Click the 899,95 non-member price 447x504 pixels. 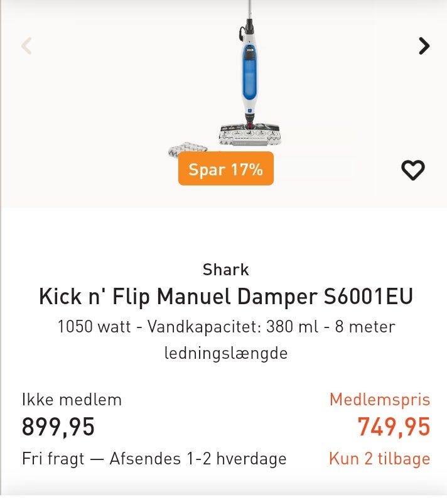click(58, 427)
